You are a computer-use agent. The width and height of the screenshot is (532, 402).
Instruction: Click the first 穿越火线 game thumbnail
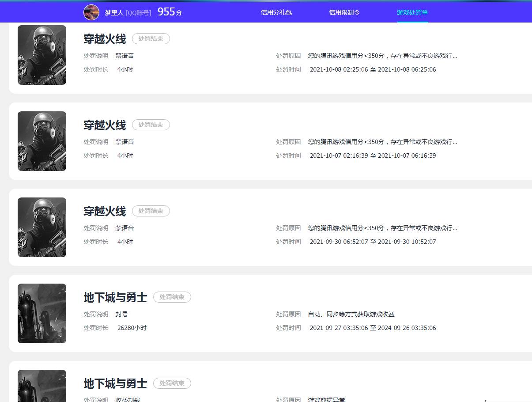[42, 55]
